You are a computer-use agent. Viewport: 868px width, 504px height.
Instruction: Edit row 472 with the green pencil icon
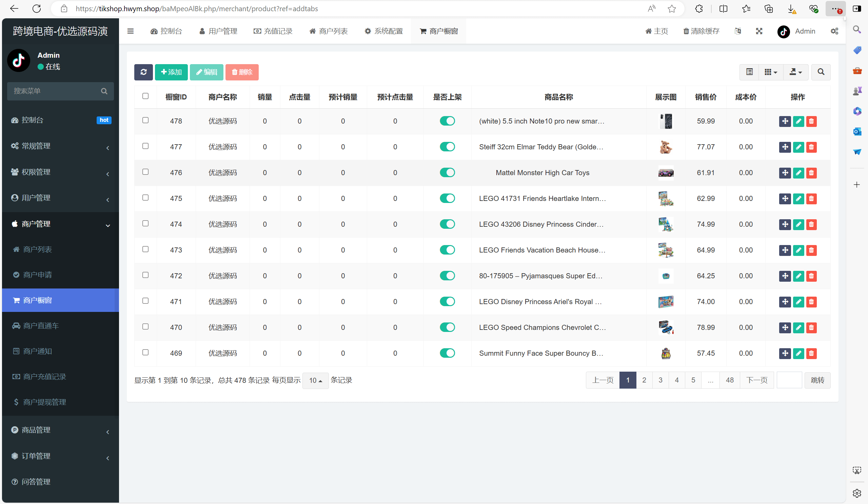point(798,276)
